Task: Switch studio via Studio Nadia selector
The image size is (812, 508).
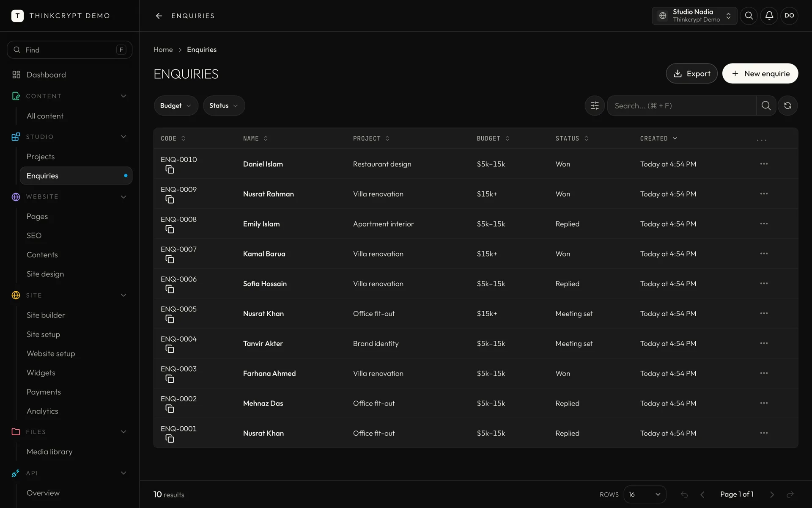Action: click(694, 16)
